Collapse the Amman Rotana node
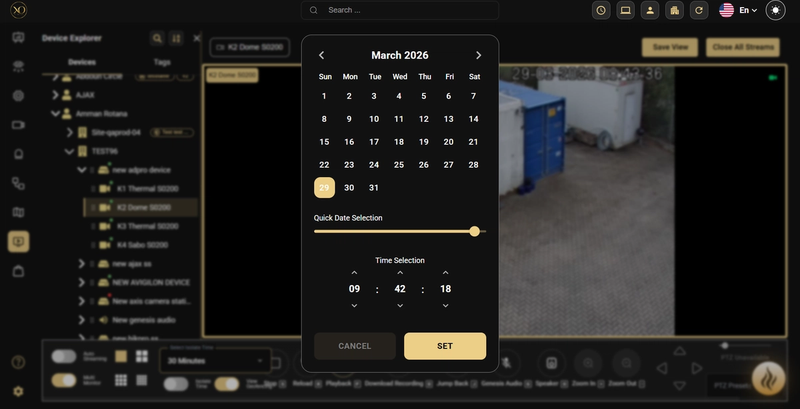This screenshot has height=409, width=800. pos(56,114)
